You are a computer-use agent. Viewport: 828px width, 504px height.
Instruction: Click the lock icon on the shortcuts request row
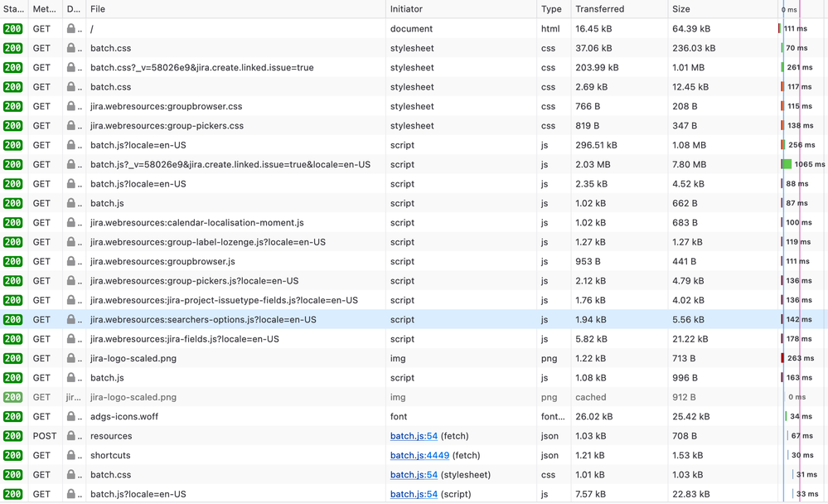coord(72,454)
